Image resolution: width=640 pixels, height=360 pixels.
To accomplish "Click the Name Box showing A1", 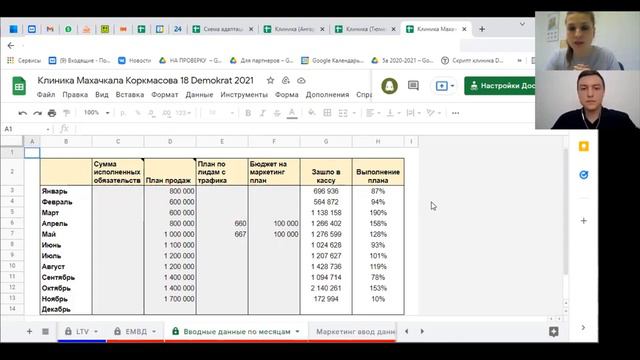I will 26,129.
